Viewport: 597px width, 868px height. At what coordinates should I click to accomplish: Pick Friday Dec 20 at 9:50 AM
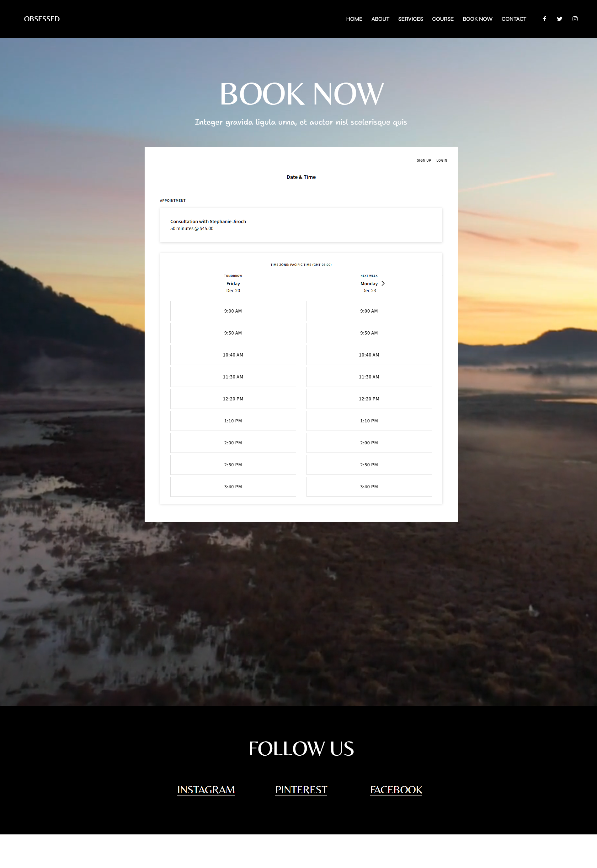(x=233, y=333)
